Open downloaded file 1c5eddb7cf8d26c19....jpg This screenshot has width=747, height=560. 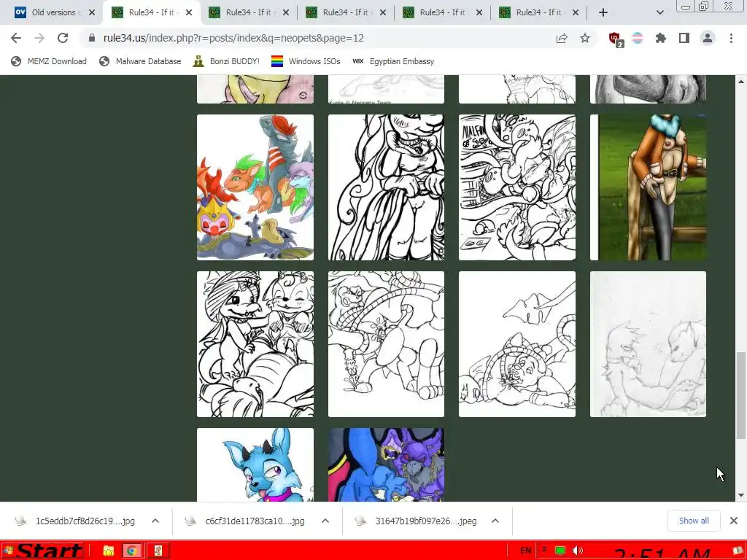pos(76,521)
